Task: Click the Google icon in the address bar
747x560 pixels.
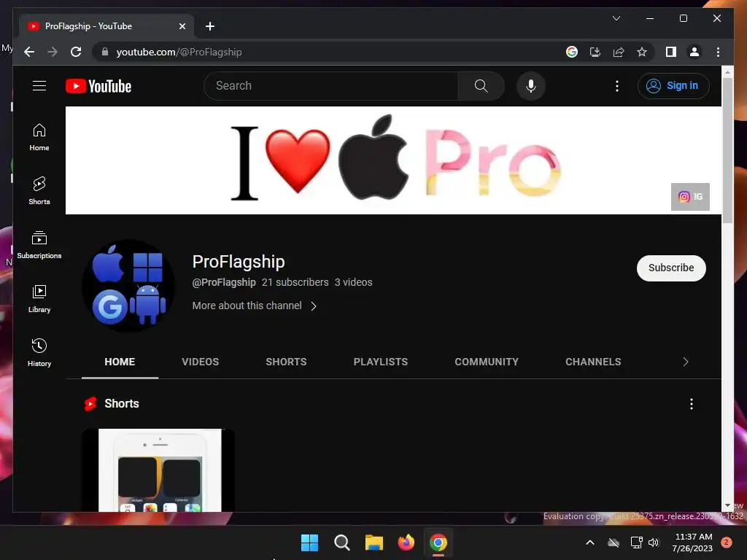Action: click(572, 52)
